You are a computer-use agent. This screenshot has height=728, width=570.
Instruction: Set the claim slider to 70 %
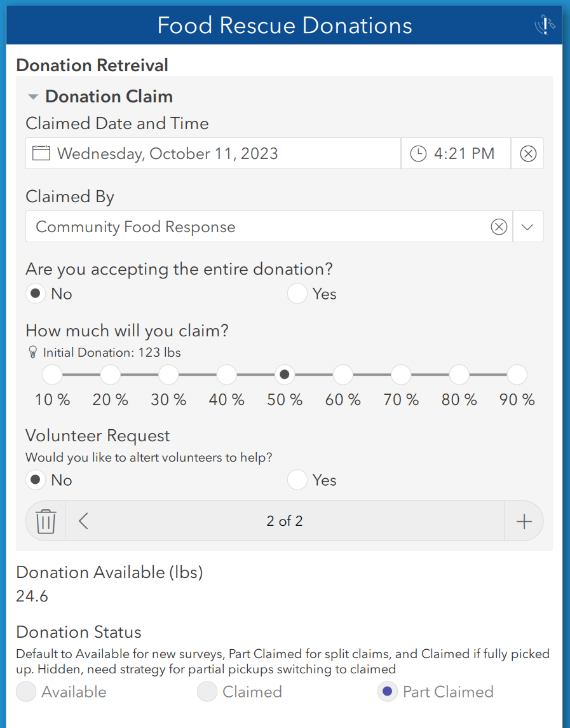click(400, 374)
